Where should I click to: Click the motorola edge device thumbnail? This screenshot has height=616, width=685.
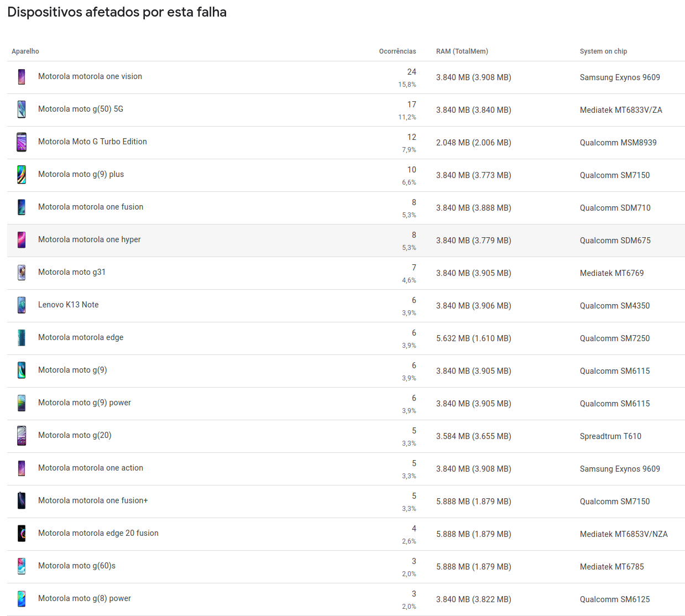(21, 338)
